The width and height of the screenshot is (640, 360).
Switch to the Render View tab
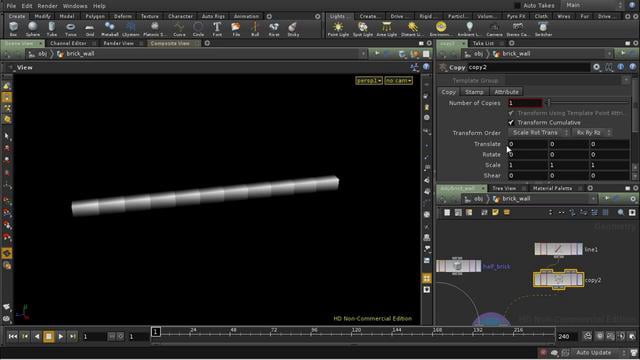(118, 43)
